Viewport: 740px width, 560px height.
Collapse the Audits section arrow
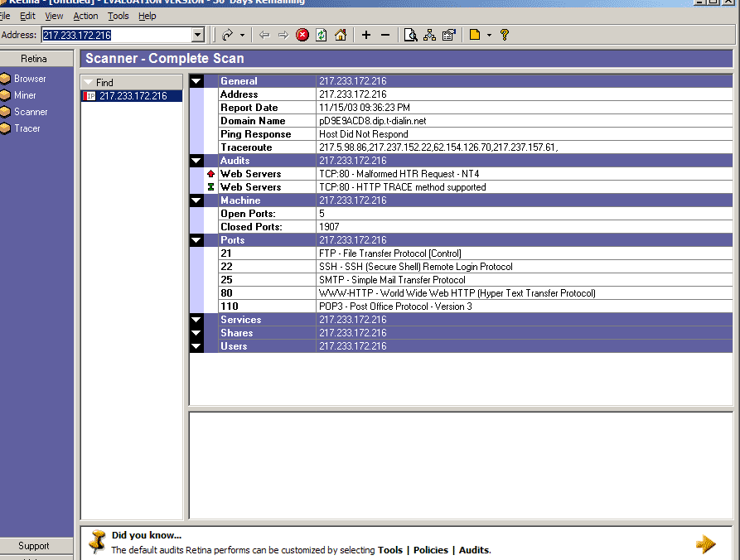coord(196,161)
